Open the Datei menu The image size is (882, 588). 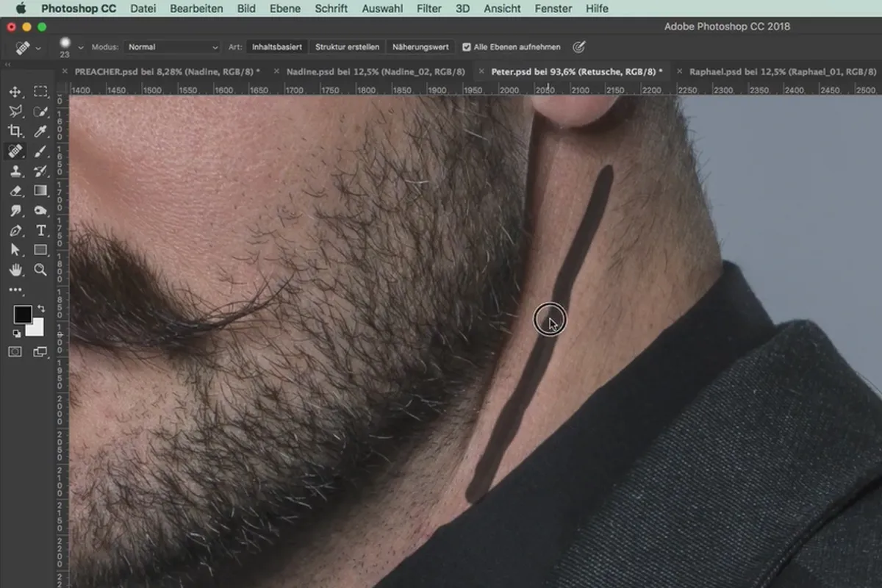point(143,9)
